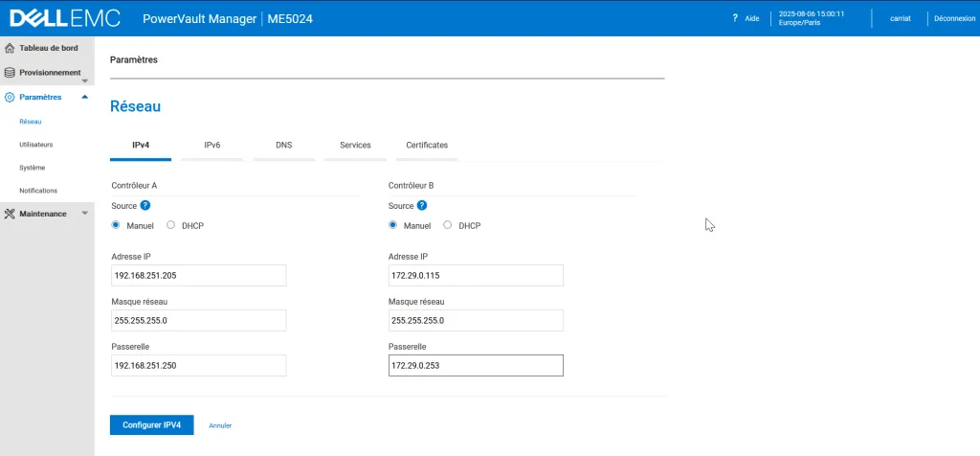Select DHCP for Contrôleur B

coord(448,225)
